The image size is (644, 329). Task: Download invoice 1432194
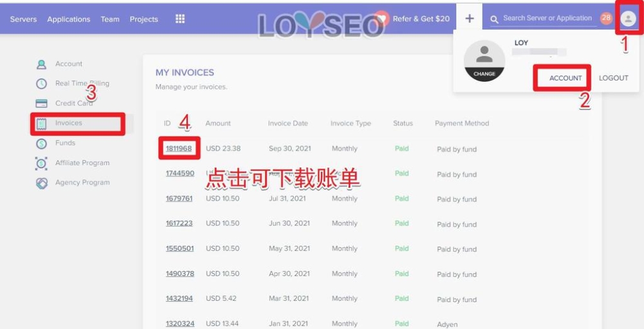(179, 299)
